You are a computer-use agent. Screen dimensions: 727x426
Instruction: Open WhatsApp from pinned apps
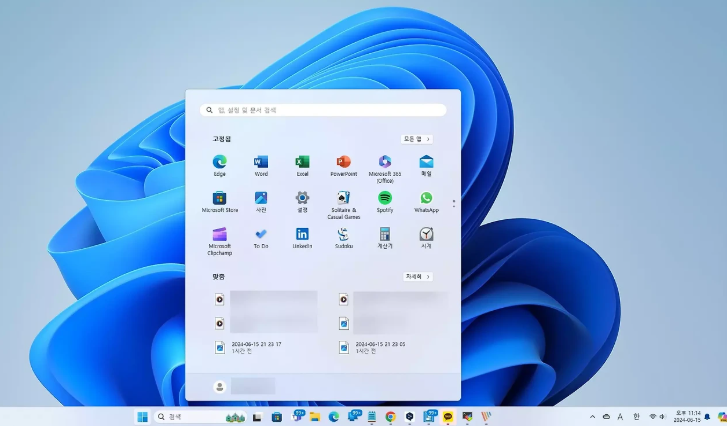point(426,202)
